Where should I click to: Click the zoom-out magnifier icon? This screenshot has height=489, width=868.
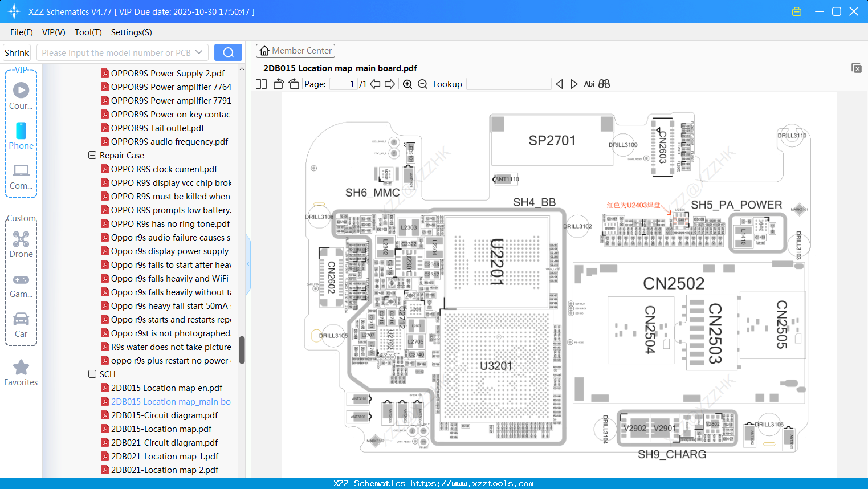(423, 84)
